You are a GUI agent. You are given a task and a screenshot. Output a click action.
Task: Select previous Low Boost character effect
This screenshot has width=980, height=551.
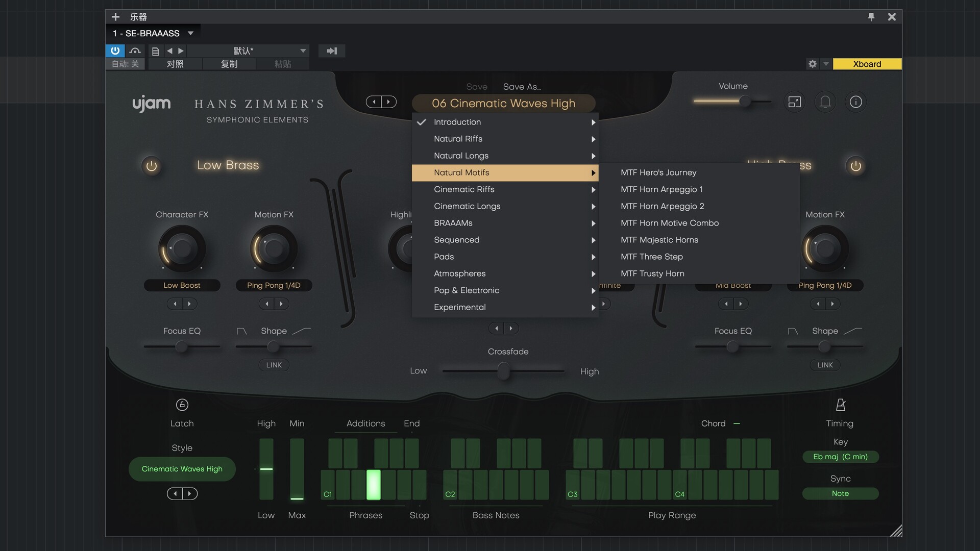coord(175,304)
